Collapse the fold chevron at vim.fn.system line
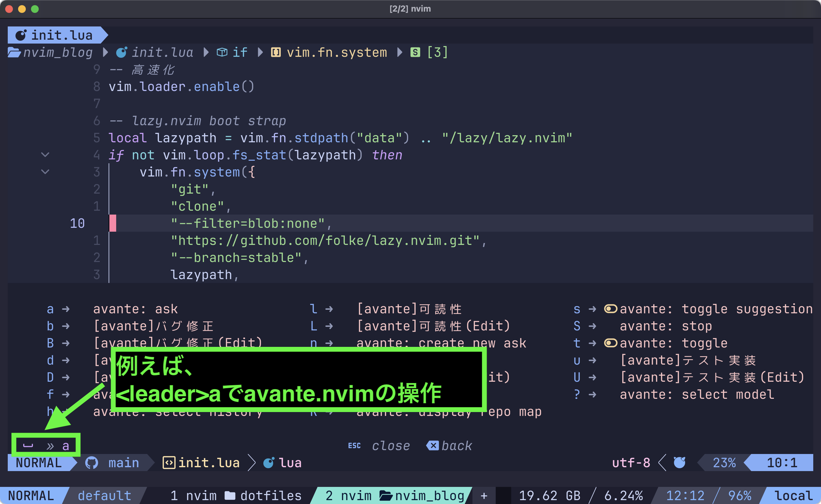Viewport: 821px width, 504px height. [x=45, y=172]
